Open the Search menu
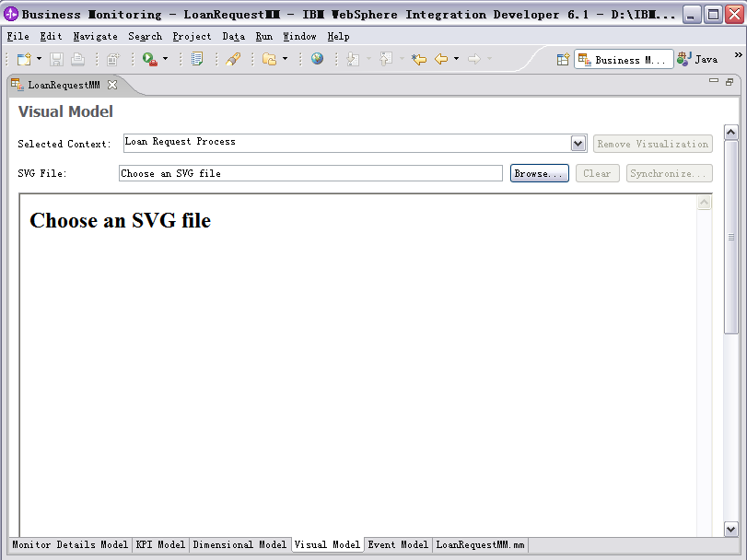The height and width of the screenshot is (560, 747). (146, 37)
